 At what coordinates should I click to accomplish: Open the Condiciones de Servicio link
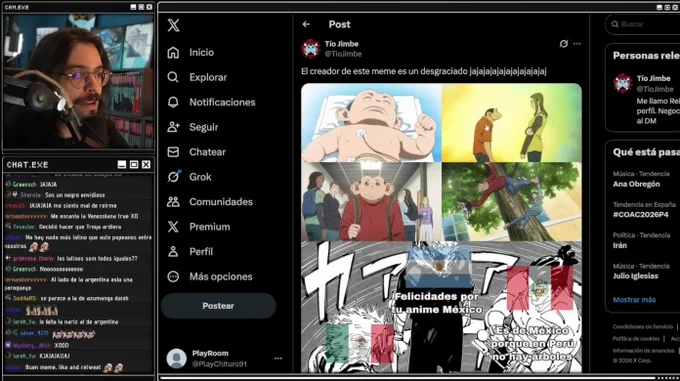point(643,327)
